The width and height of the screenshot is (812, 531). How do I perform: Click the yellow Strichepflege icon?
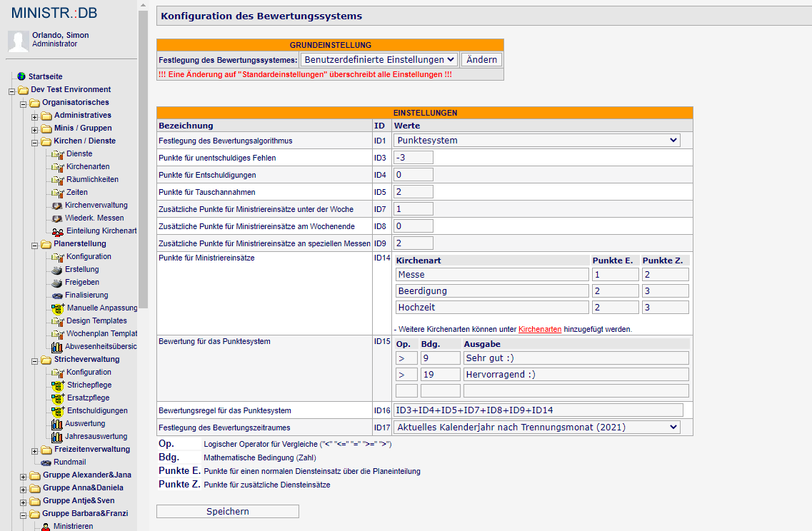tap(57, 385)
